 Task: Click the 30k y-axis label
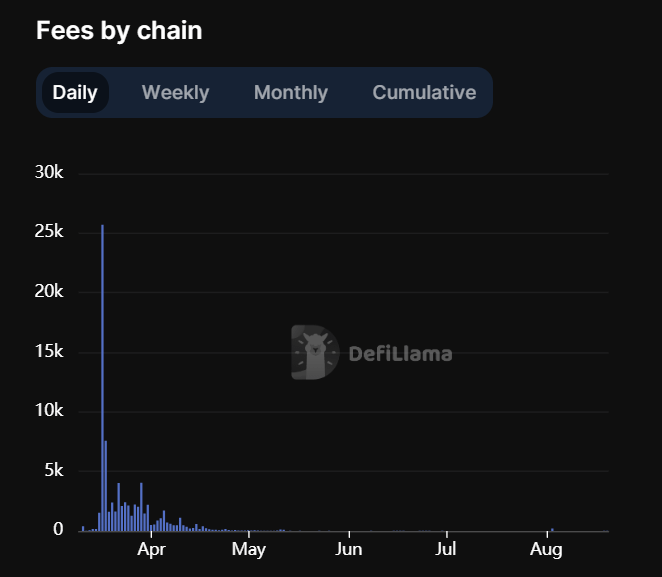pyautogui.click(x=49, y=173)
